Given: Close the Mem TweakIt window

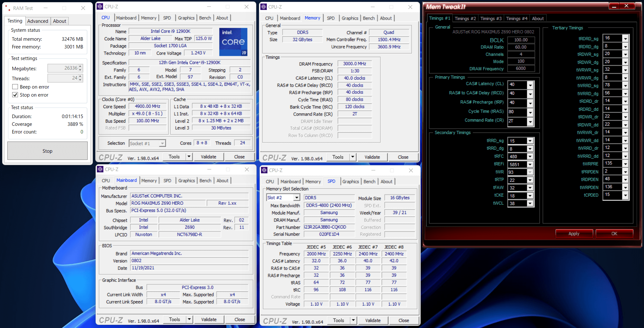Looking at the screenshot, I should click(626, 6).
